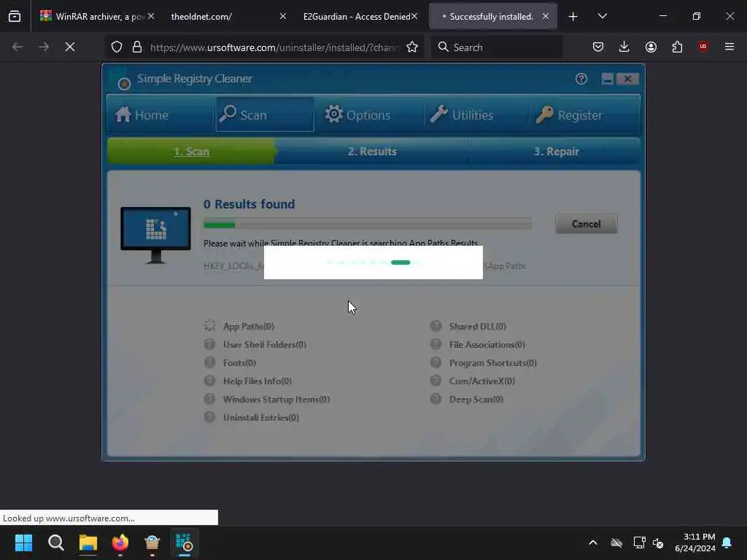Select step 2. Results
The height and width of the screenshot is (560, 747).
(x=372, y=152)
